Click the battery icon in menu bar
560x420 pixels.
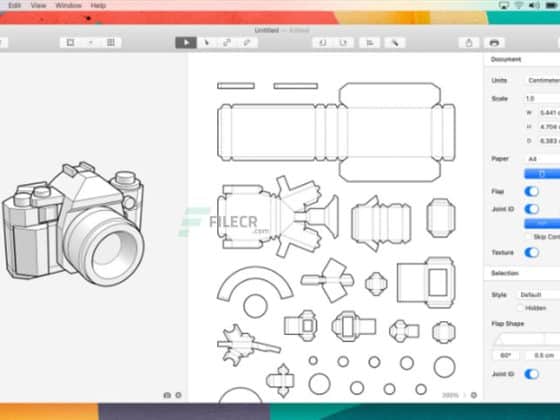coord(551,5)
